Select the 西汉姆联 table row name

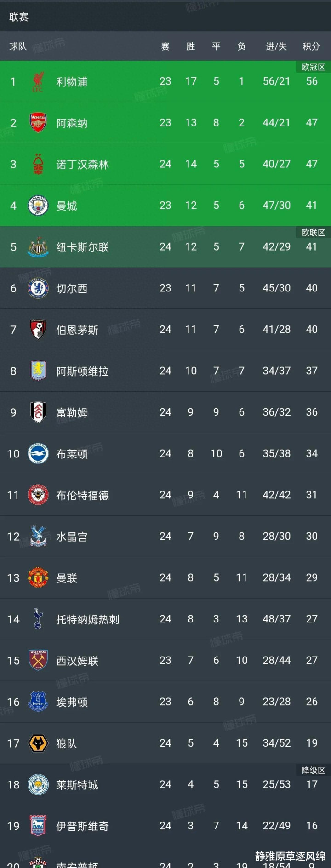[x=77, y=661]
